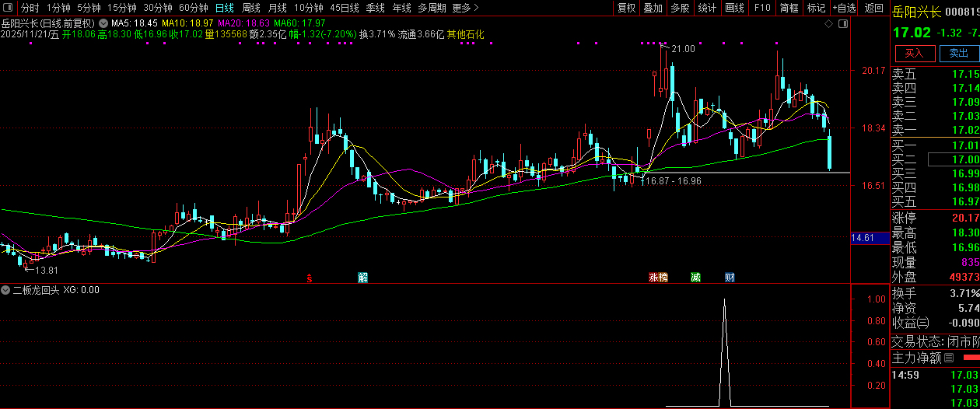Open the 复权 adjustment menu

coord(626,8)
